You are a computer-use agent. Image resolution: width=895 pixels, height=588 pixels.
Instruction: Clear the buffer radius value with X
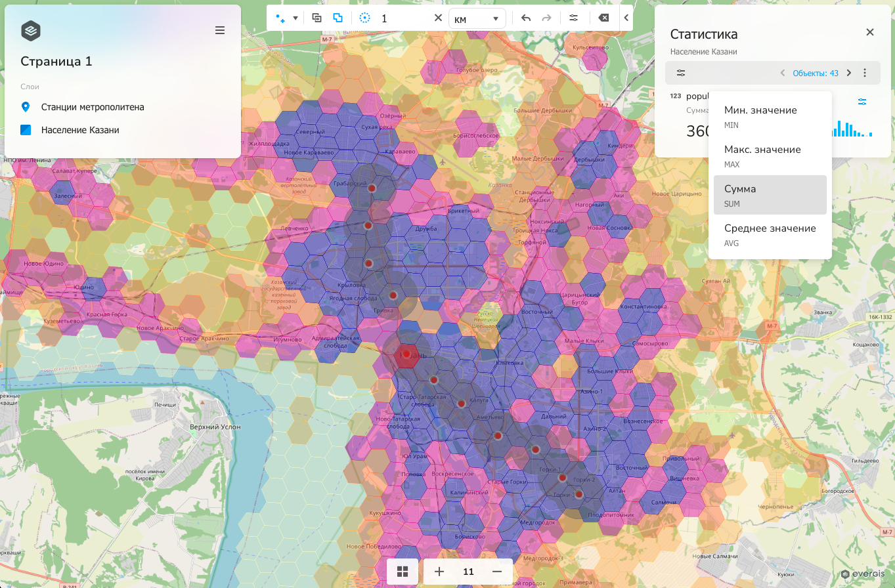pyautogui.click(x=438, y=18)
